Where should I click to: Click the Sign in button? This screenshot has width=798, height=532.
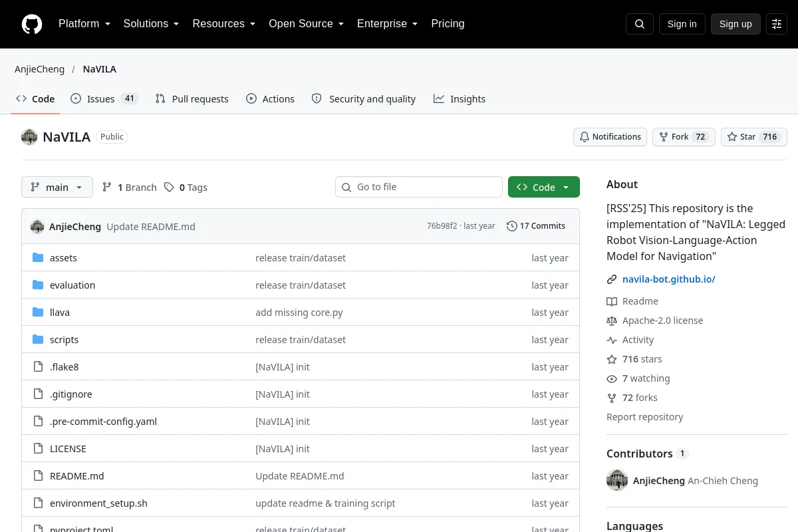[x=682, y=24]
